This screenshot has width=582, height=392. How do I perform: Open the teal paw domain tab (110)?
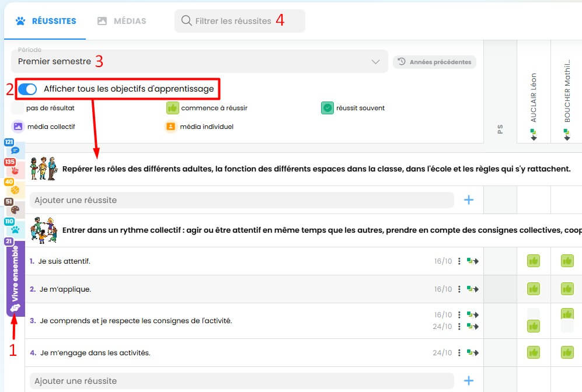click(x=15, y=229)
